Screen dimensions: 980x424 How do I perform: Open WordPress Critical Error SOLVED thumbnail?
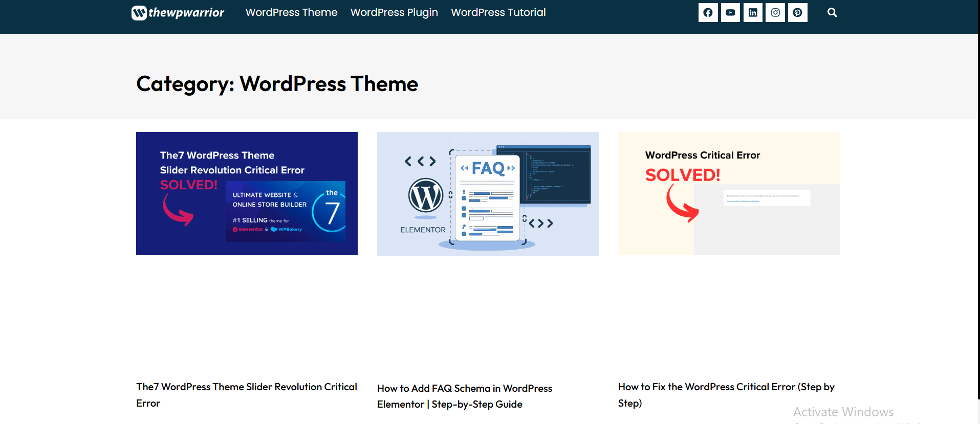pyautogui.click(x=729, y=193)
